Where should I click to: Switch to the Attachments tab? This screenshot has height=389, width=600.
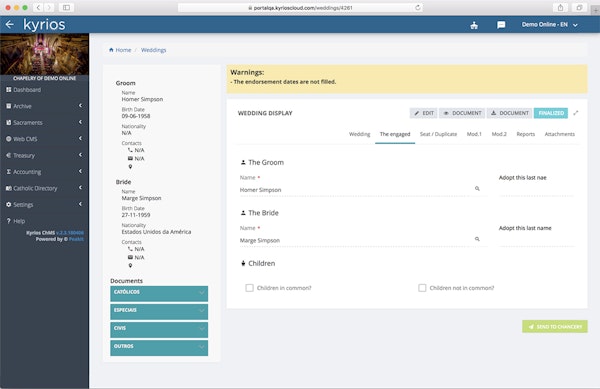coord(559,134)
